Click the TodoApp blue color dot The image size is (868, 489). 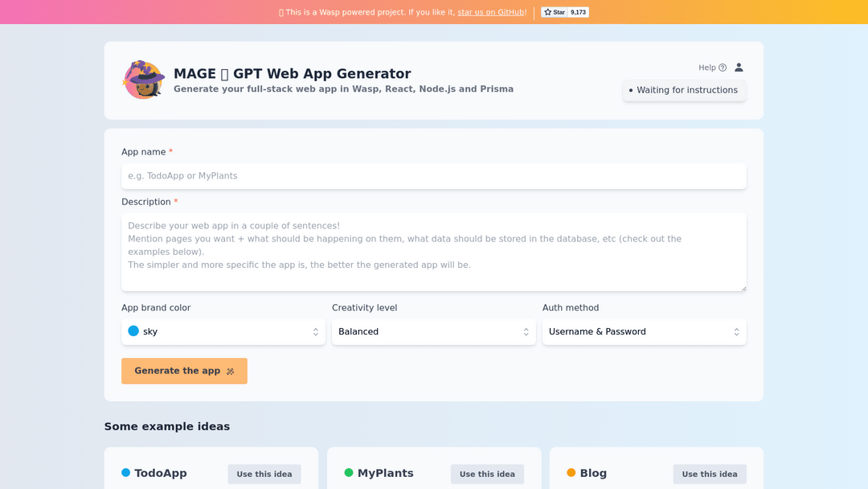tap(125, 472)
